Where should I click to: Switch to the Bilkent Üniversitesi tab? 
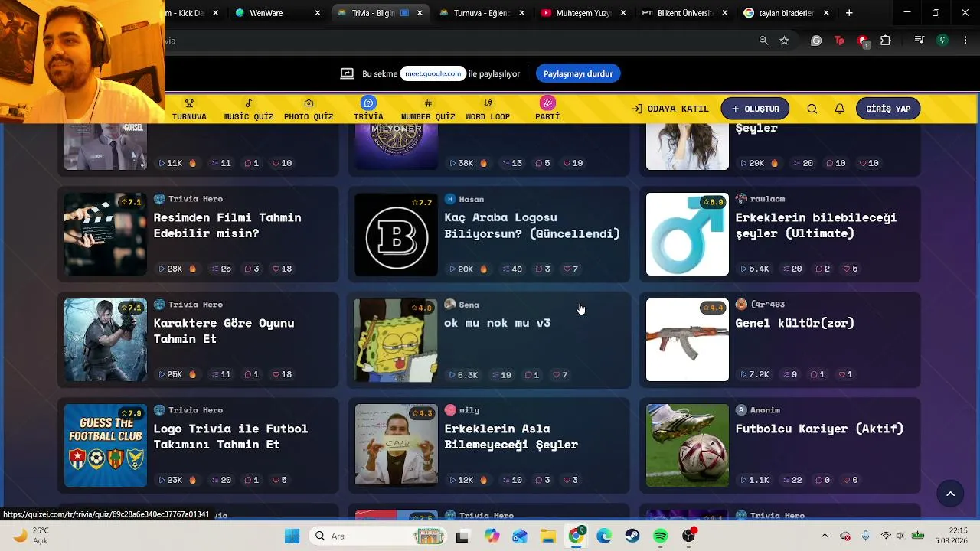684,13
